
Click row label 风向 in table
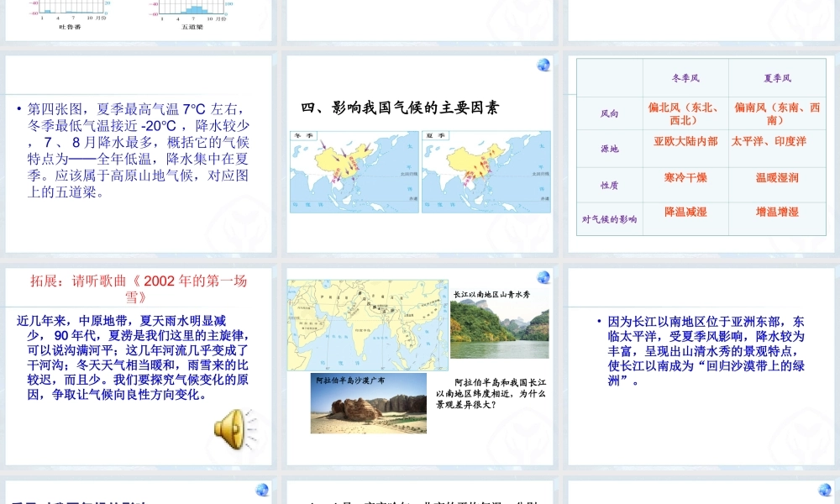(609, 113)
